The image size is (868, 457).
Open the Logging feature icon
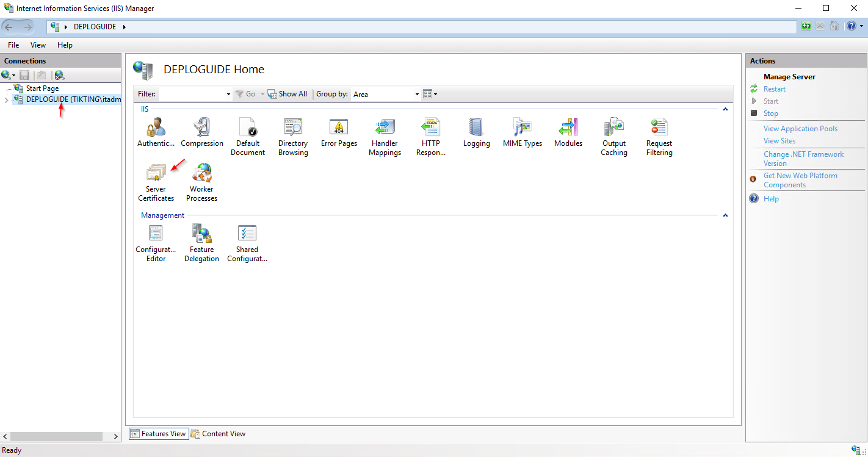pyautogui.click(x=476, y=128)
